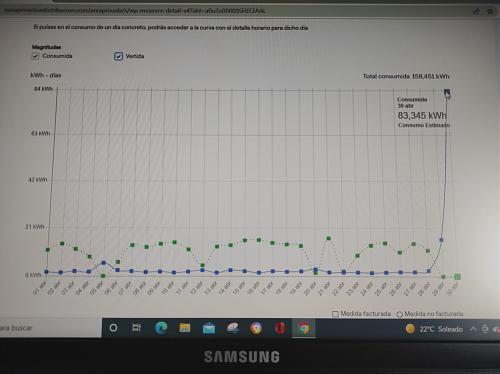The height and width of the screenshot is (374, 500).
Task: Click the Cortana circle icon
Action: pos(113,328)
